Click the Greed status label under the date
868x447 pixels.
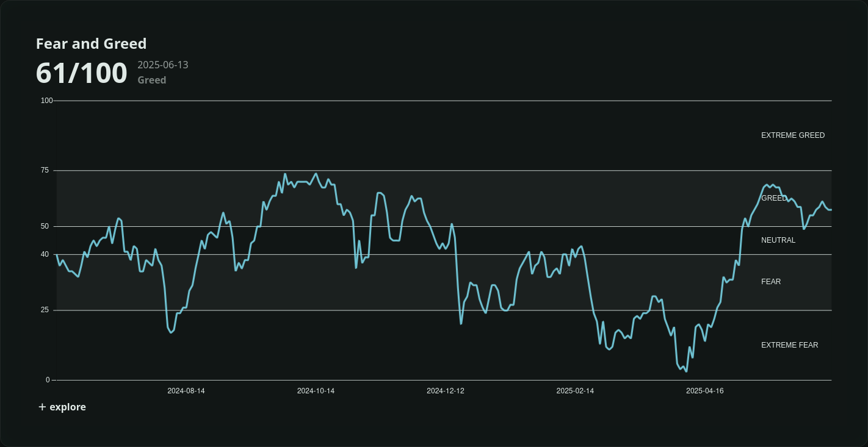[x=151, y=80]
